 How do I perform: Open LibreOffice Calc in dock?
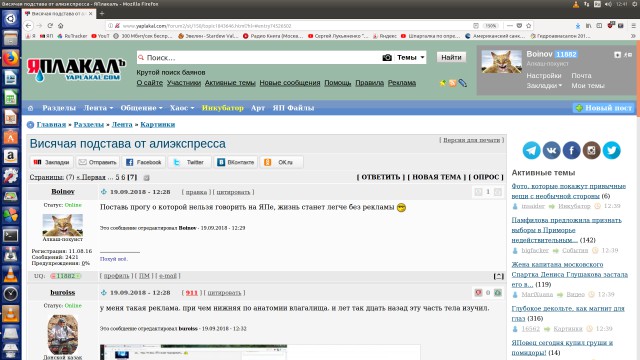tap(10, 98)
